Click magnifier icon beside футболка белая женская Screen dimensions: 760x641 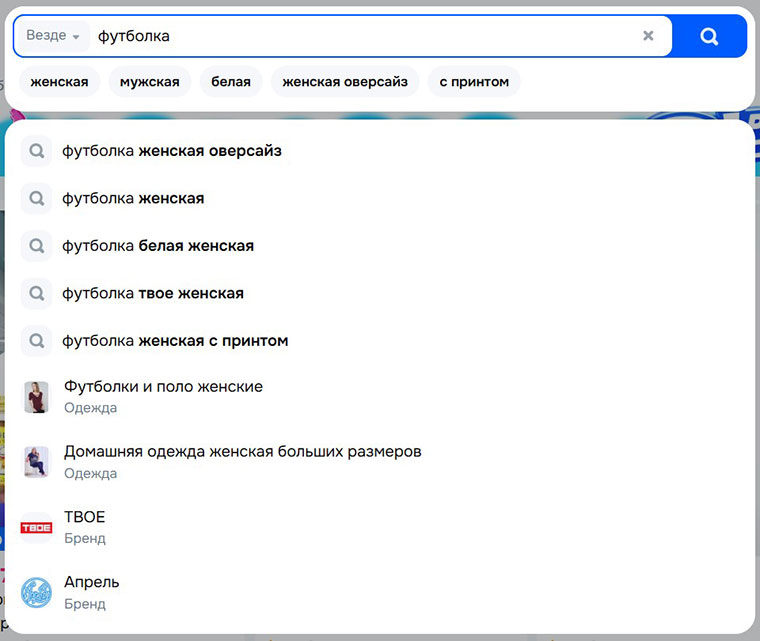(x=36, y=246)
